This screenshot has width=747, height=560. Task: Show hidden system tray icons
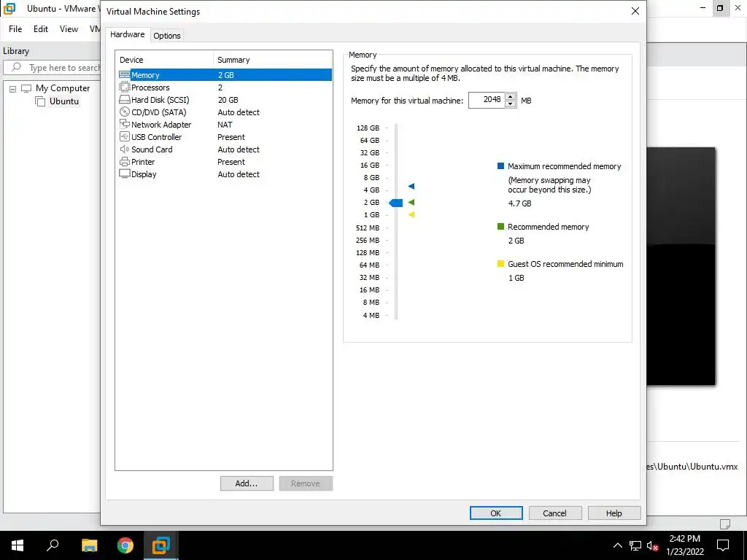click(x=617, y=545)
